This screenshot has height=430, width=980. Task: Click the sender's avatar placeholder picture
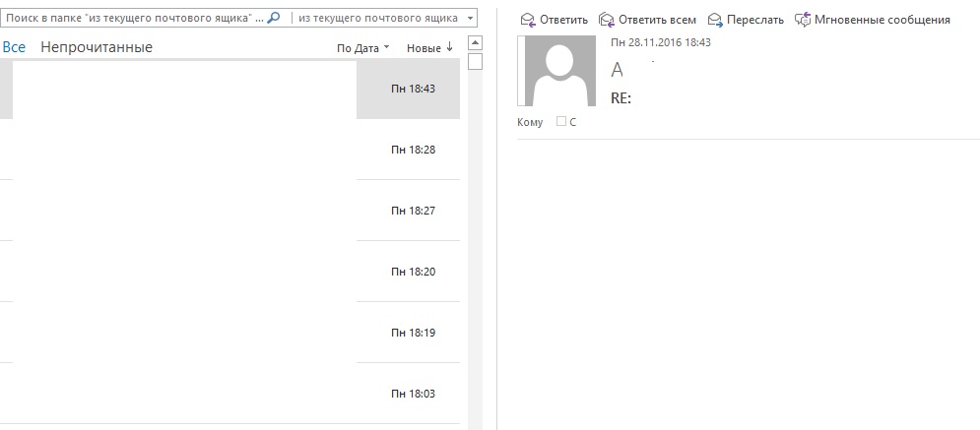[x=556, y=71]
